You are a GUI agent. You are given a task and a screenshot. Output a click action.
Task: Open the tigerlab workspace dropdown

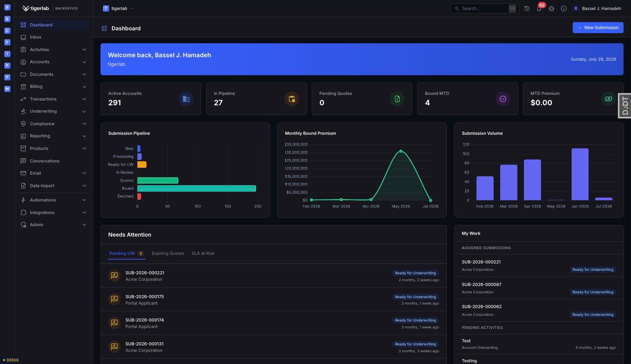[118, 8]
